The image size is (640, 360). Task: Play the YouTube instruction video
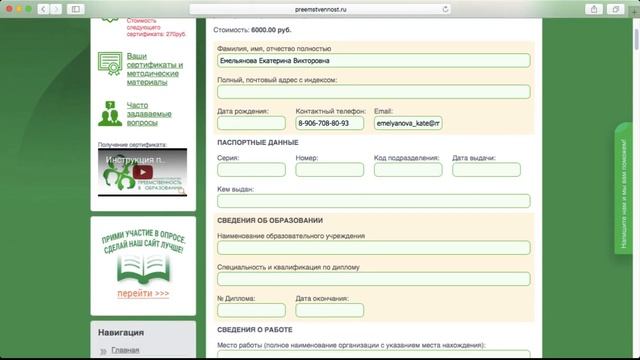142,172
